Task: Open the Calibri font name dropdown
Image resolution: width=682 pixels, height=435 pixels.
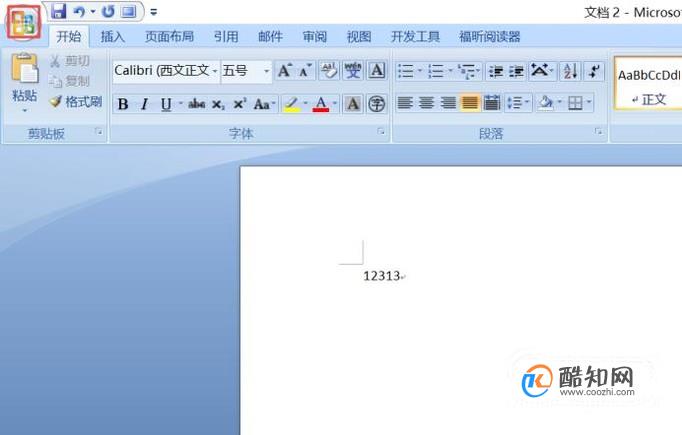Action: (215, 70)
